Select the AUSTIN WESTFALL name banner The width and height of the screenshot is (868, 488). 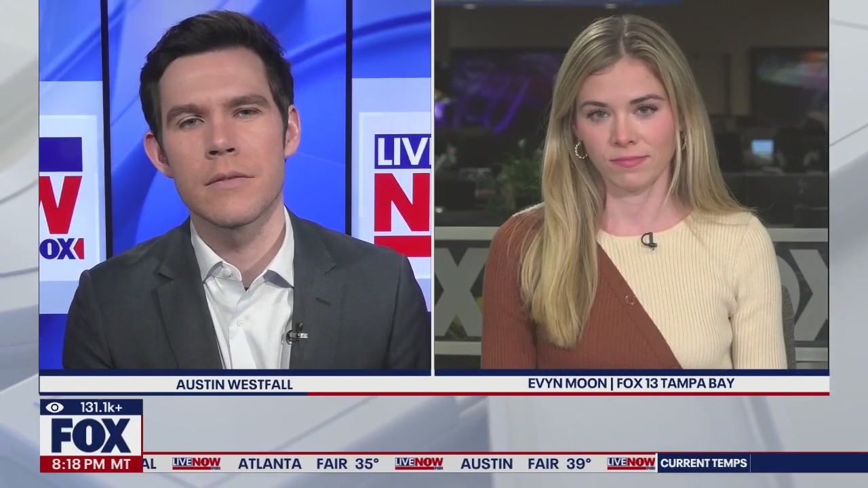click(235, 384)
